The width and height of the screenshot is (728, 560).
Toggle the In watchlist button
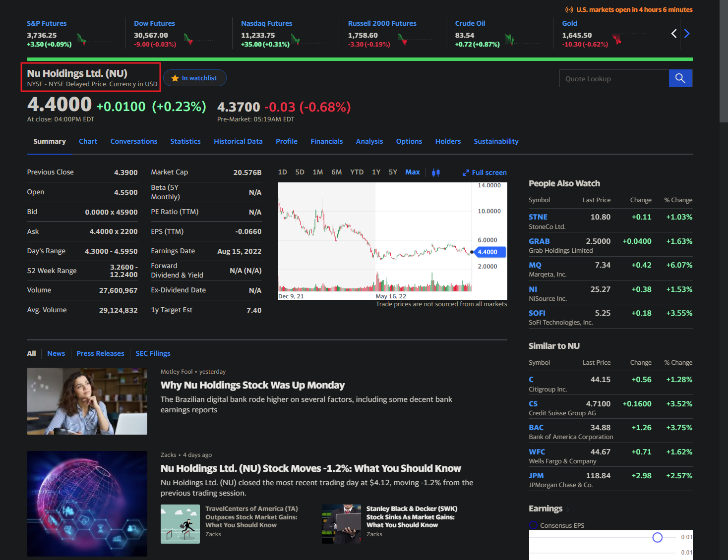195,78
